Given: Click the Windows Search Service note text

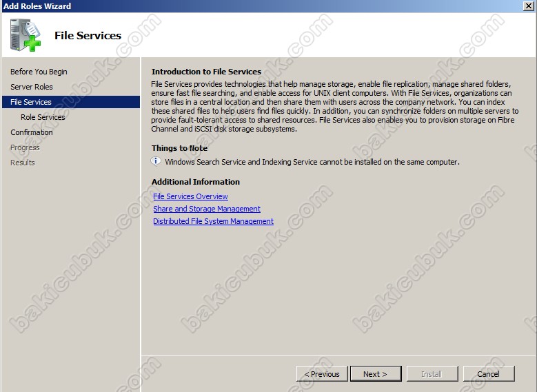Looking at the screenshot, I should (312, 162).
